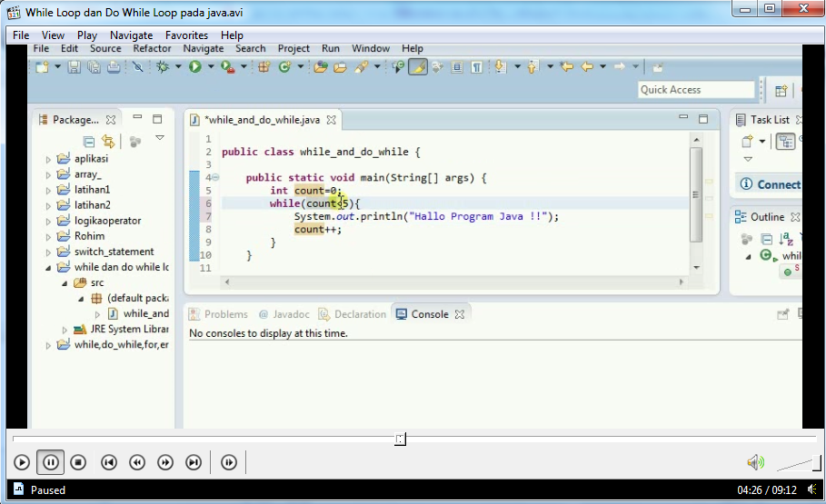The width and height of the screenshot is (826, 504).
Task: Expand the aplikasi project node
Action: pyautogui.click(x=48, y=159)
